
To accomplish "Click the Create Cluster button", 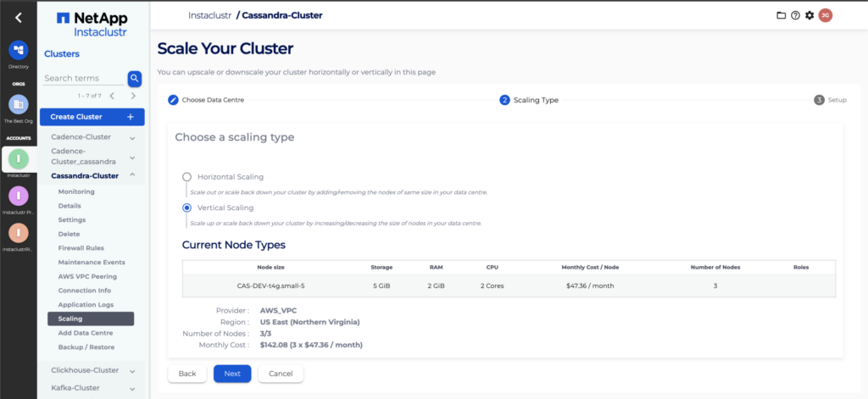I will pyautogui.click(x=92, y=117).
